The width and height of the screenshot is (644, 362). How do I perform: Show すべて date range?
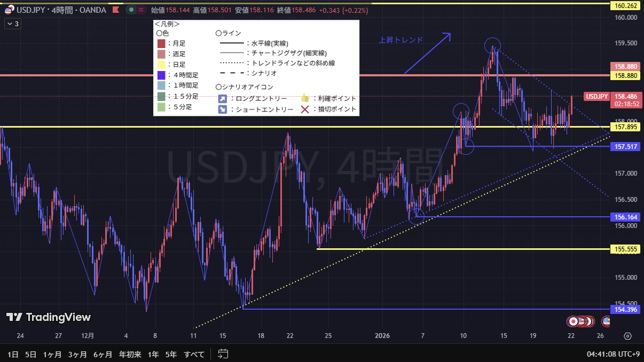(193, 353)
